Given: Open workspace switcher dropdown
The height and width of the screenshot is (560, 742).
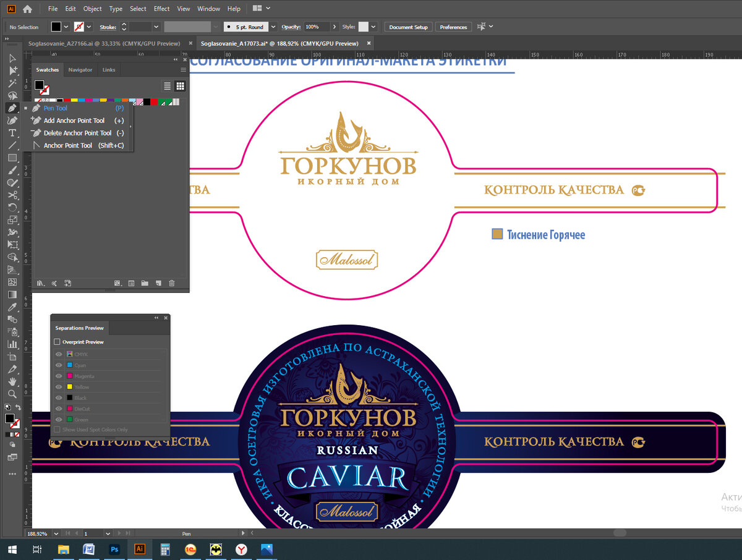Looking at the screenshot, I should point(262,9).
